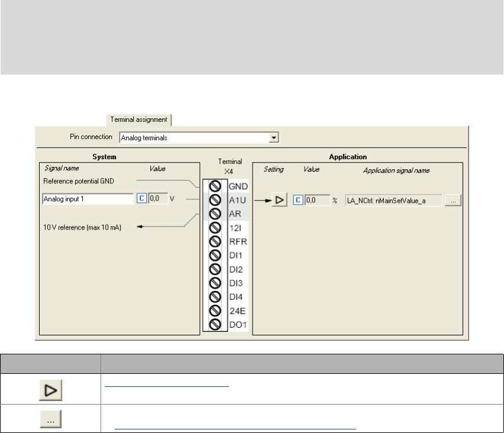This screenshot has height=433, width=504.
Task: Click the C icon beside the voltage value
Action: click(141, 199)
